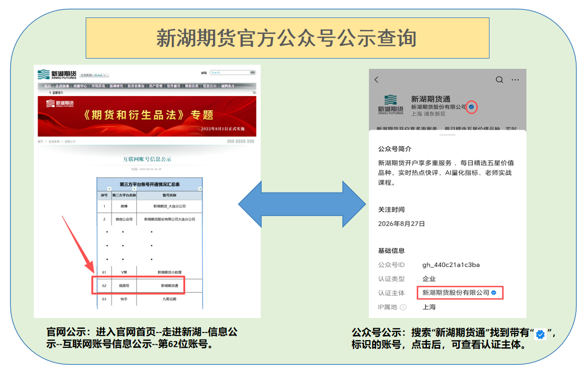Tap the gh_440c21a1c3ba account ID
The height and width of the screenshot is (373, 588).
[x=451, y=265]
